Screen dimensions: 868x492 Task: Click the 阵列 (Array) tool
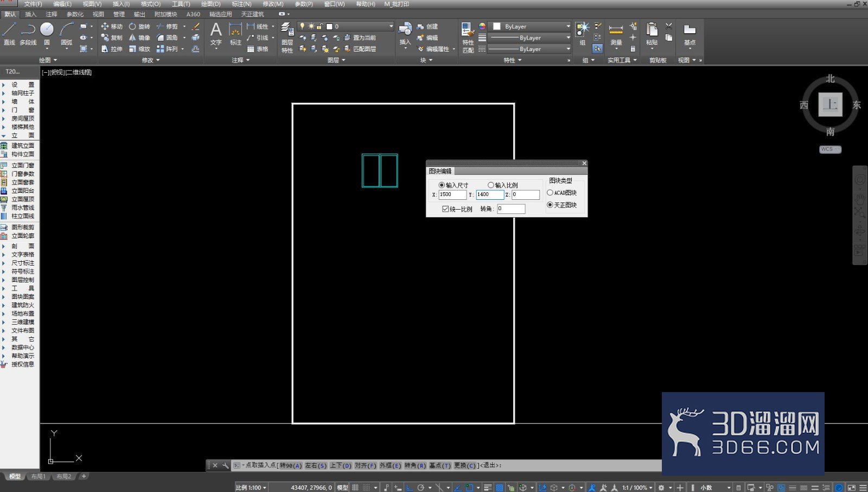167,49
